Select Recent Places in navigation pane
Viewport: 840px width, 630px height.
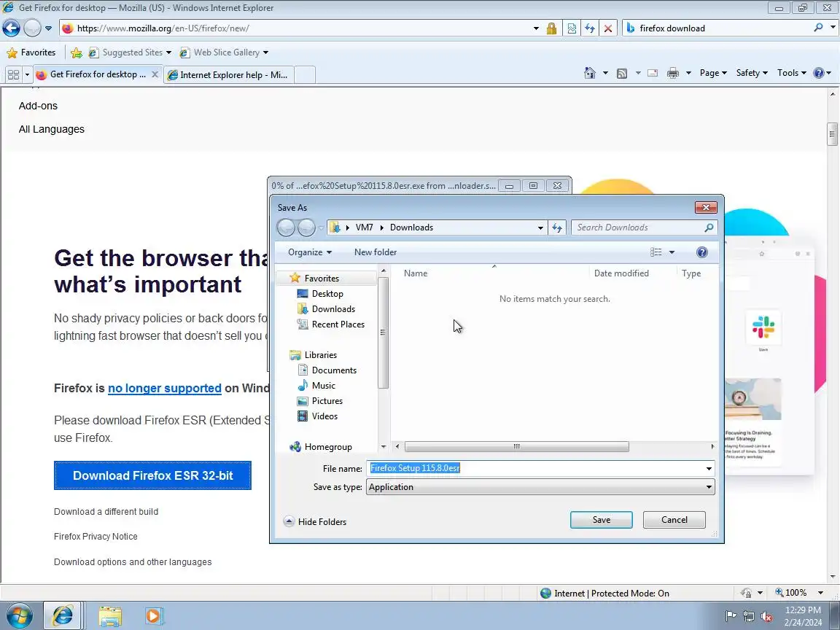(338, 324)
